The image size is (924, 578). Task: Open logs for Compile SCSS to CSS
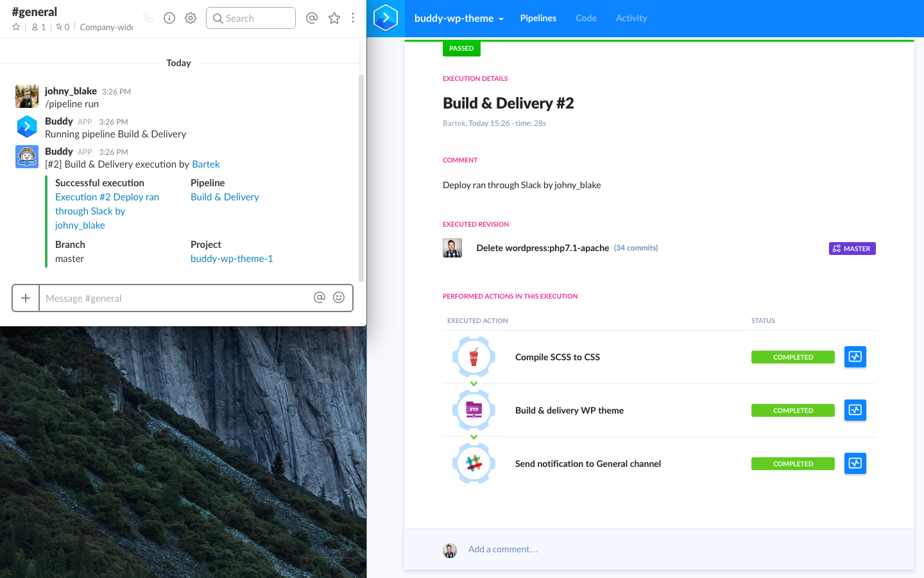[x=855, y=356]
